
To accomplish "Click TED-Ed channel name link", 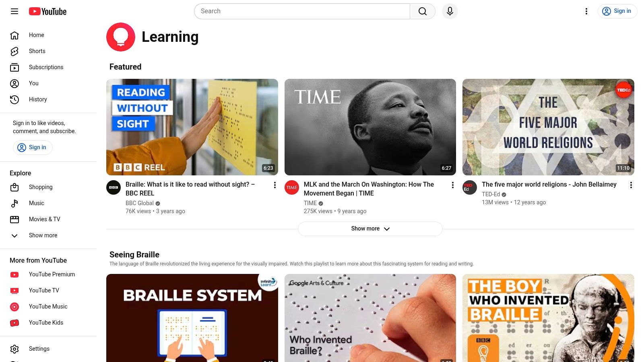I will (491, 194).
